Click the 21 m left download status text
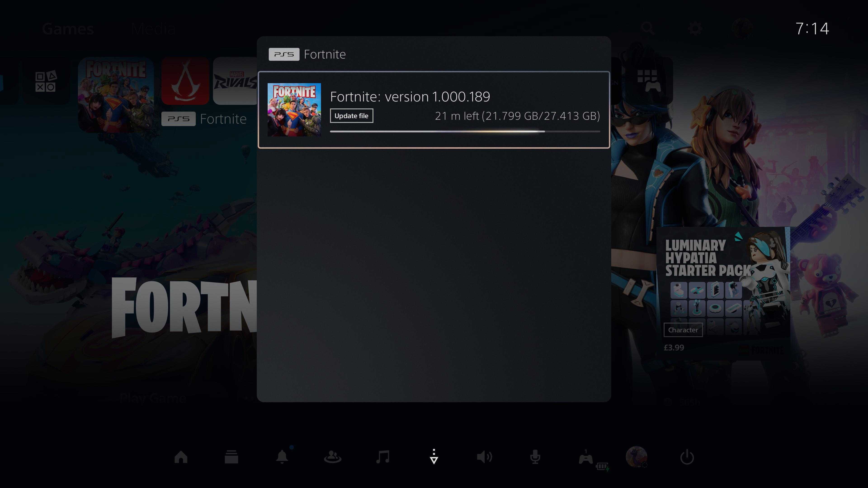Image resolution: width=868 pixels, height=488 pixels. click(517, 116)
